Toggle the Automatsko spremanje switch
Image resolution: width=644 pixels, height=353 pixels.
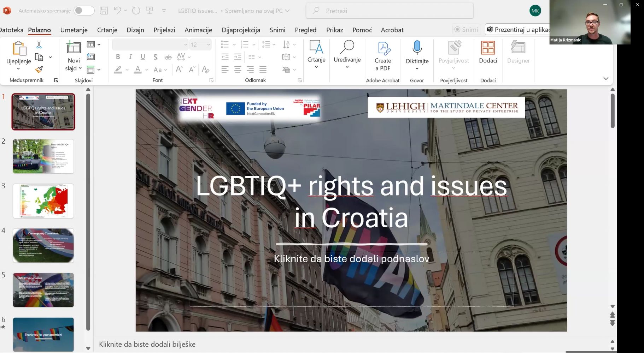(84, 11)
